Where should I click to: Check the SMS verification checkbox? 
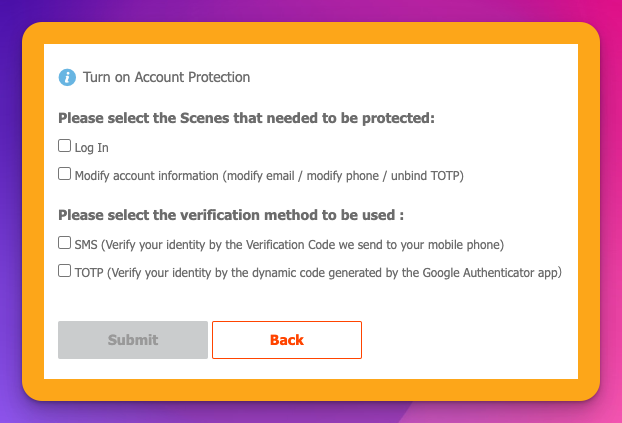pos(65,242)
